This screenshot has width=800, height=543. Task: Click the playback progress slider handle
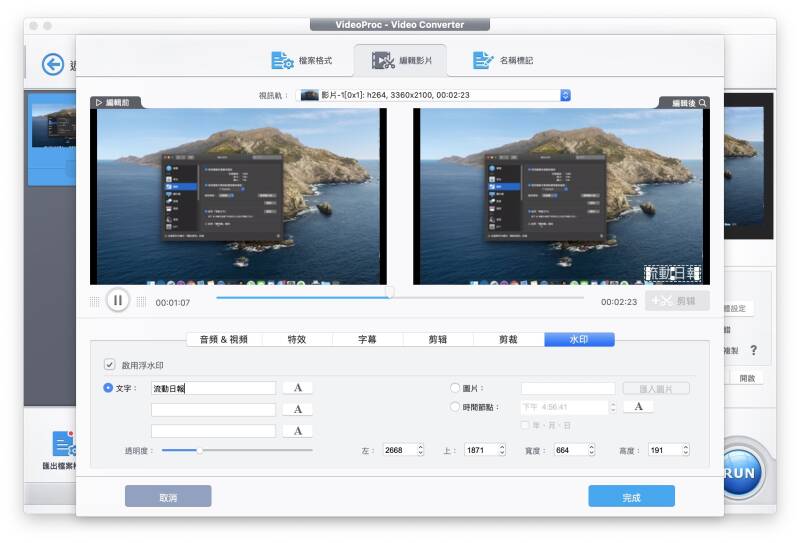390,292
